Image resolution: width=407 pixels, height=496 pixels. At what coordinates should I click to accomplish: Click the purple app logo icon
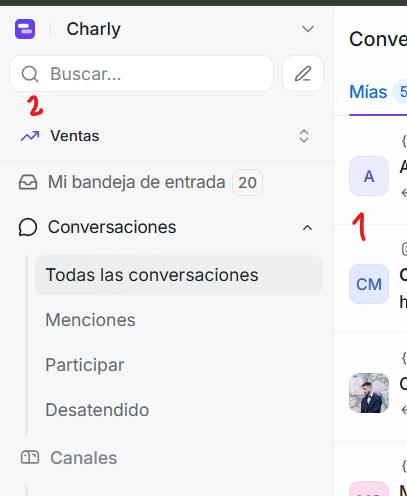coord(25,29)
